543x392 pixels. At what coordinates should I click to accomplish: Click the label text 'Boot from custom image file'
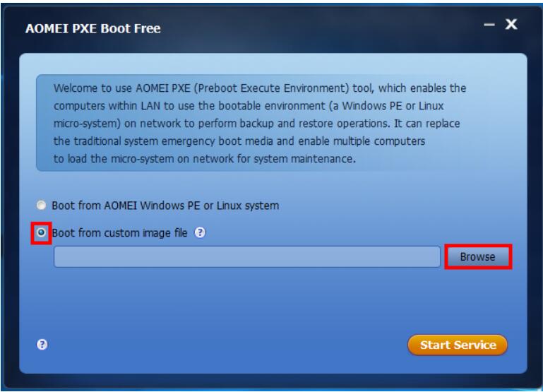coord(119,232)
